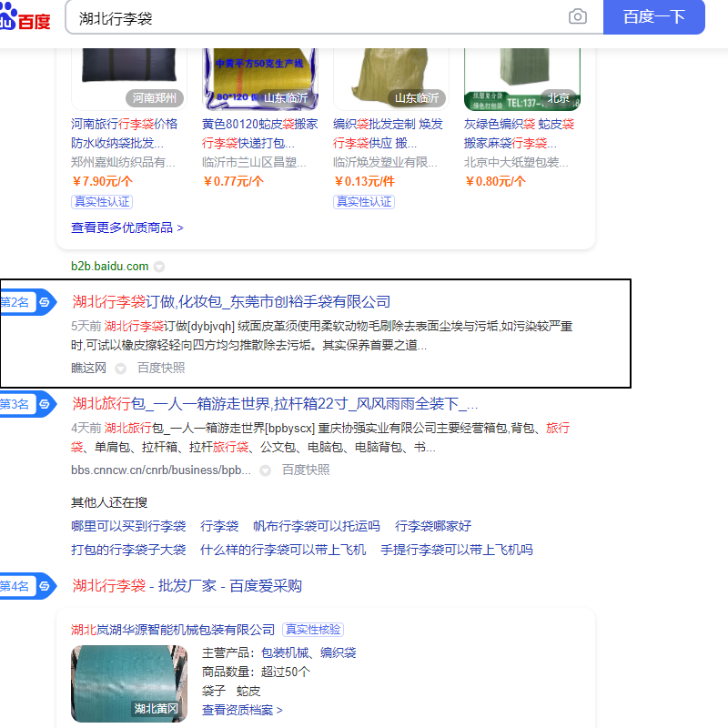Screen dimensions: 728x728
Task: Open image search via the camera icon
Action: (578, 16)
